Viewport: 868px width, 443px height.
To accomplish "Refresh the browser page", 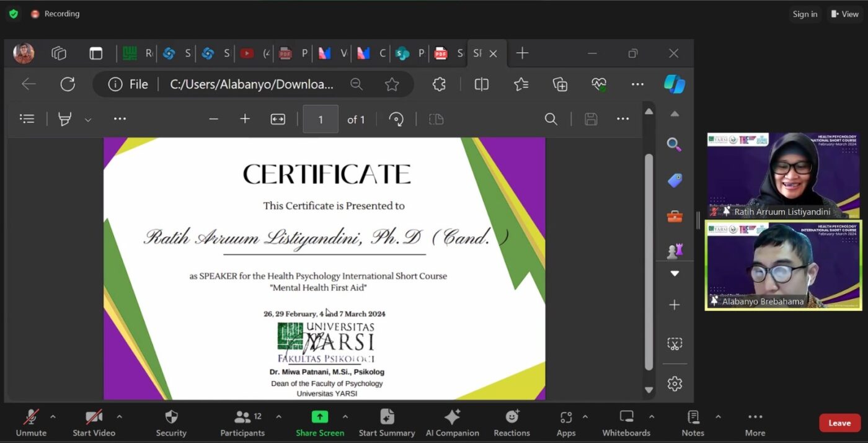I will click(68, 84).
